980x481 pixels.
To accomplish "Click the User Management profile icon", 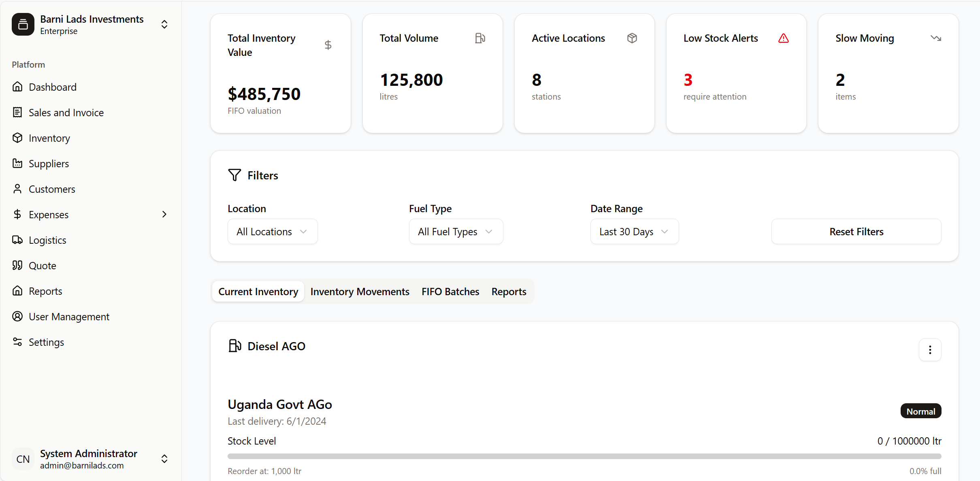I will pyautogui.click(x=17, y=316).
